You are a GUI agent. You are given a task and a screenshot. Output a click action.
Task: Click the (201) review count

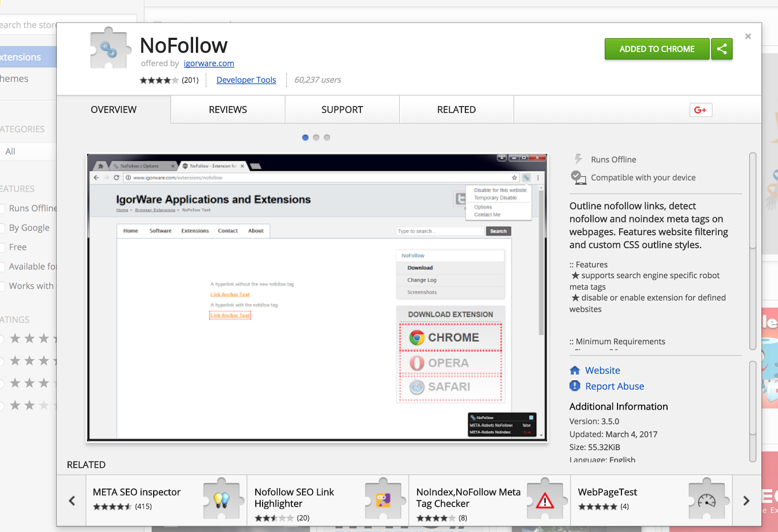190,80
